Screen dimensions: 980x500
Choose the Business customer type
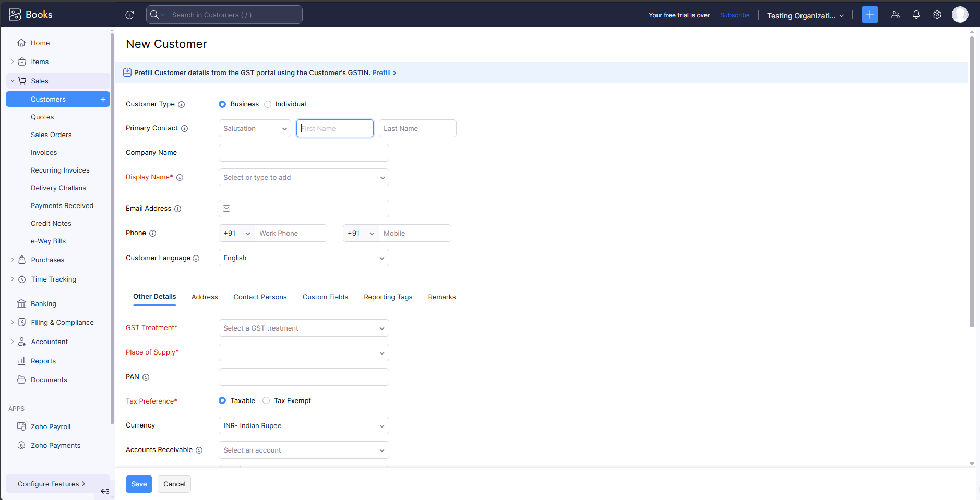point(222,104)
